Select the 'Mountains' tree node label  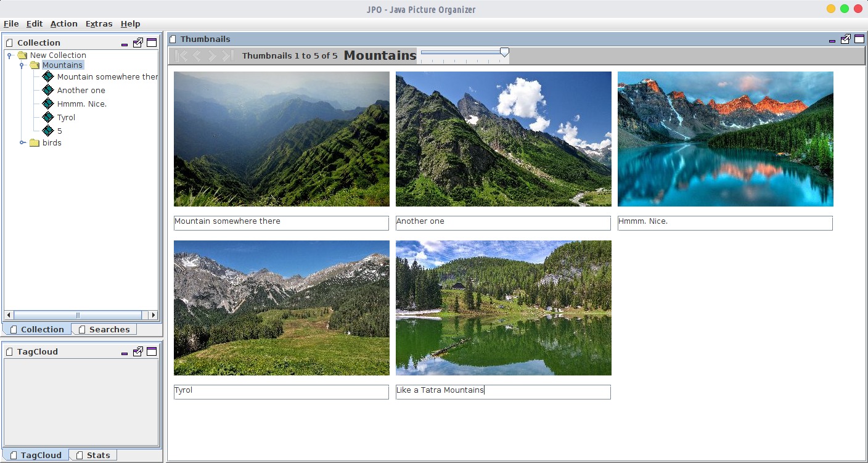pos(62,65)
